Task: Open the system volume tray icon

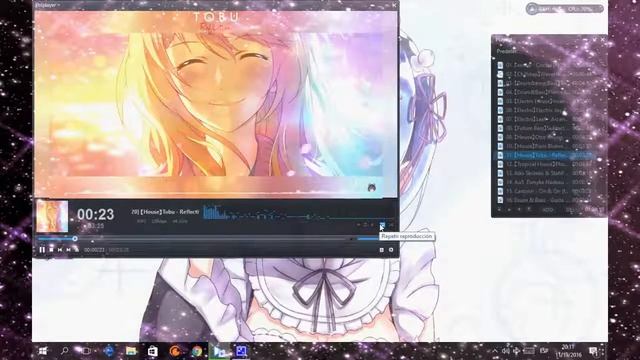Action: point(505,351)
